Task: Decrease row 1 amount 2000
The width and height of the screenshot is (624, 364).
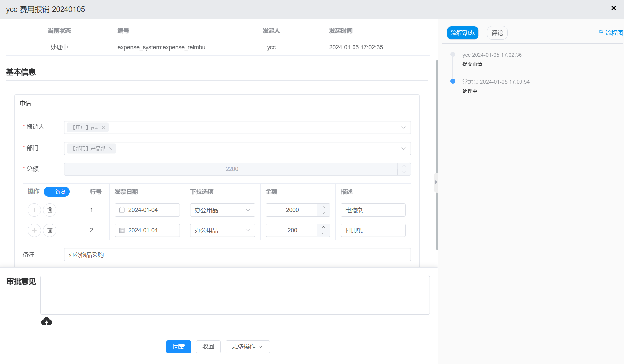Action: [323, 213]
